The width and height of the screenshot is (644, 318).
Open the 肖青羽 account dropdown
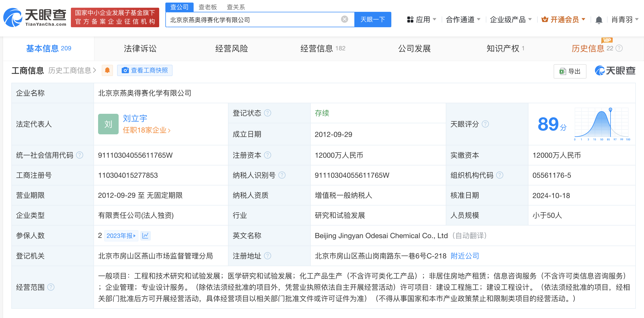coord(623,19)
